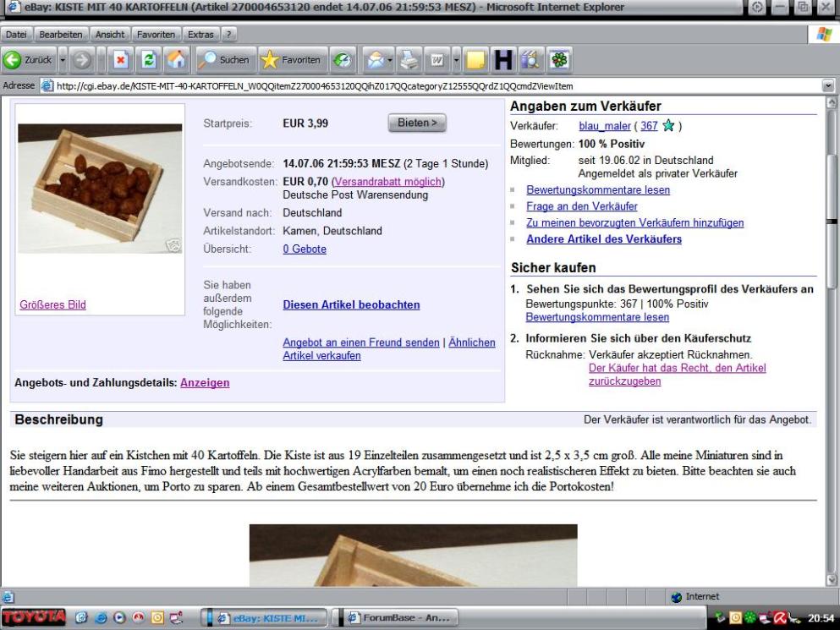Print the page with the printer icon

click(410, 60)
